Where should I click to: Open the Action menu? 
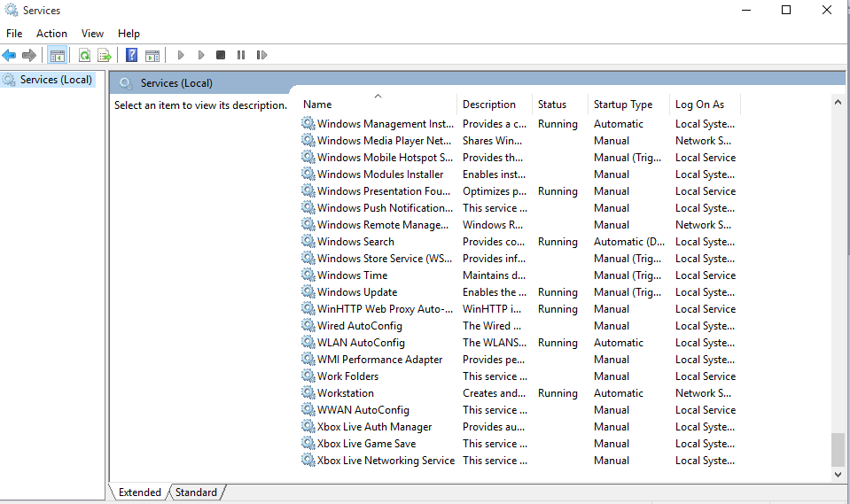[x=51, y=34]
